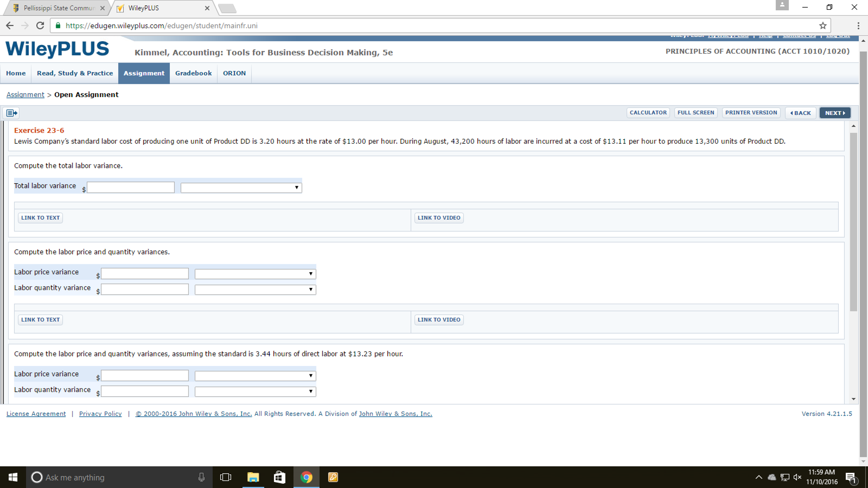Click the first LINK TO VIDEO button

[x=439, y=218]
